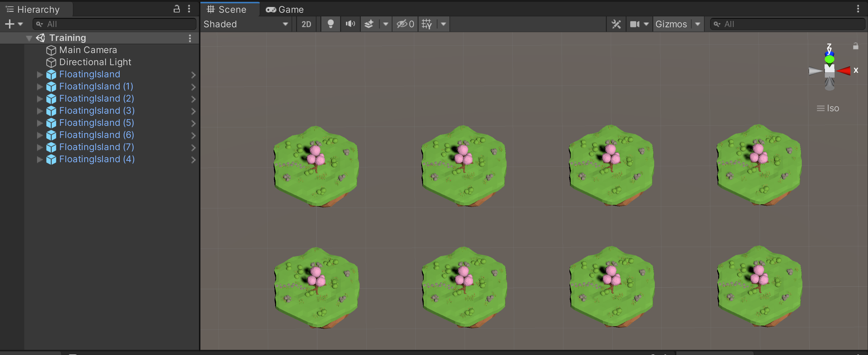Viewport: 868px width, 355px height.
Task: Toggle the scene view lock icon near axis gizmo
Action: click(856, 46)
